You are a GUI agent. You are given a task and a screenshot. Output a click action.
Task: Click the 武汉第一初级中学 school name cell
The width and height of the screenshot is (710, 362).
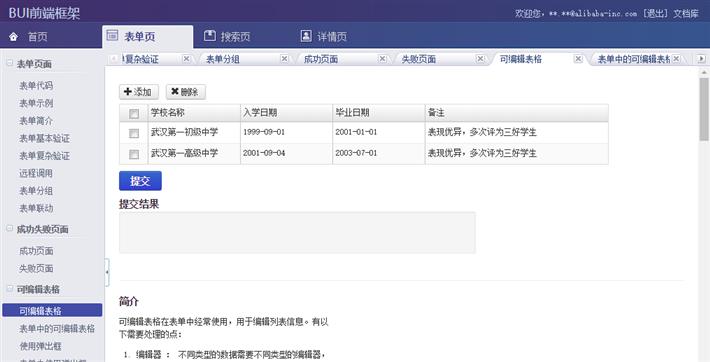coord(194,132)
